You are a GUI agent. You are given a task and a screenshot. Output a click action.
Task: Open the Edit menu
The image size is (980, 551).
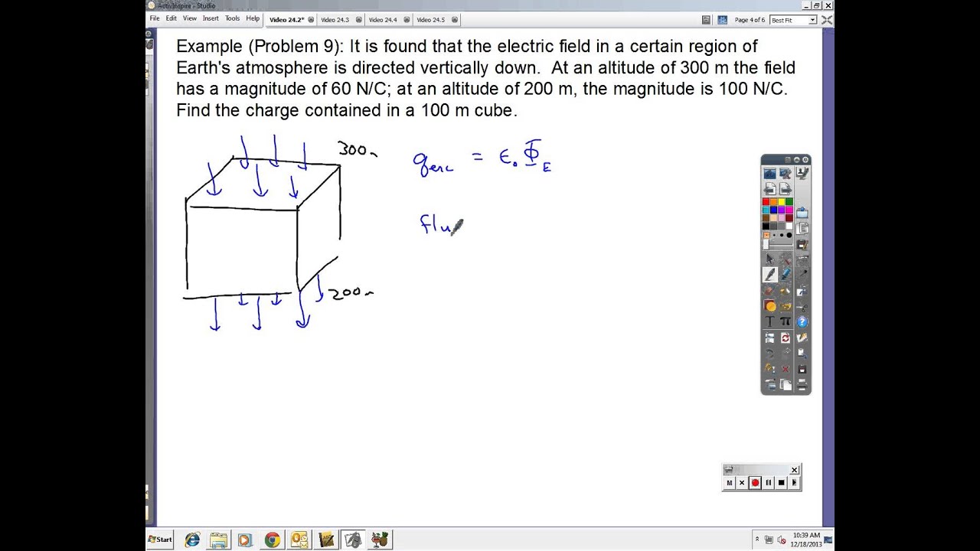(x=171, y=18)
